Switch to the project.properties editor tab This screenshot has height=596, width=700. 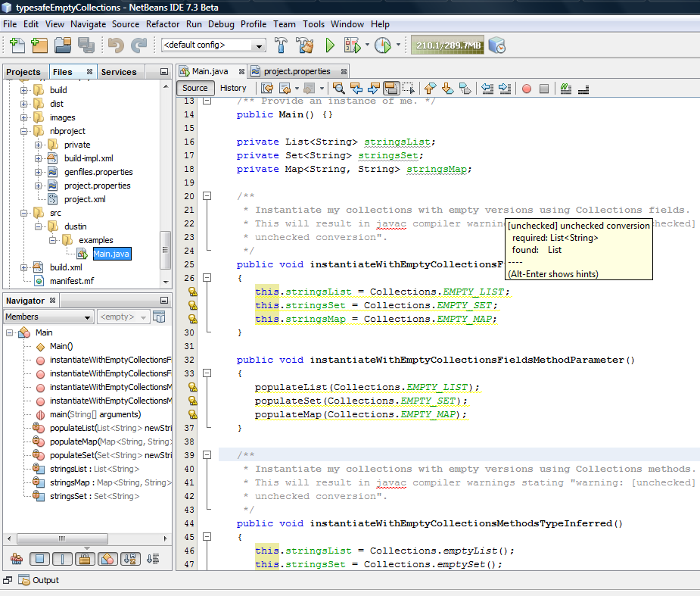point(297,71)
